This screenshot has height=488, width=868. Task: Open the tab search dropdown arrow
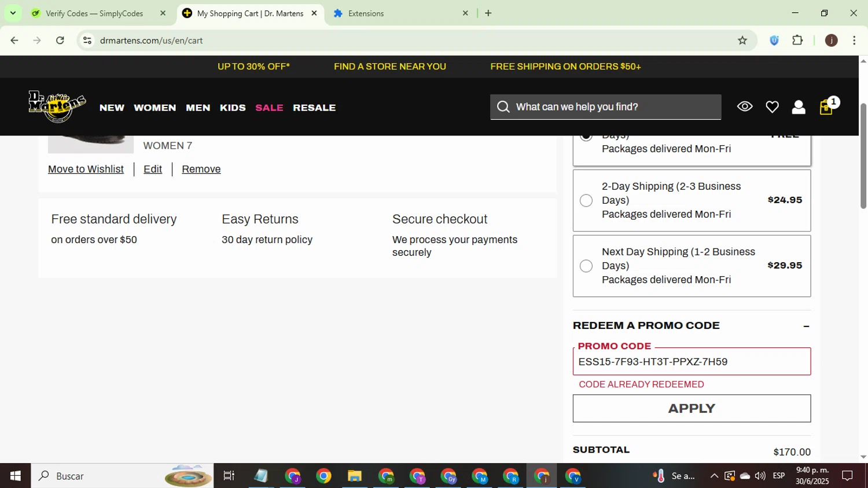click(x=13, y=13)
